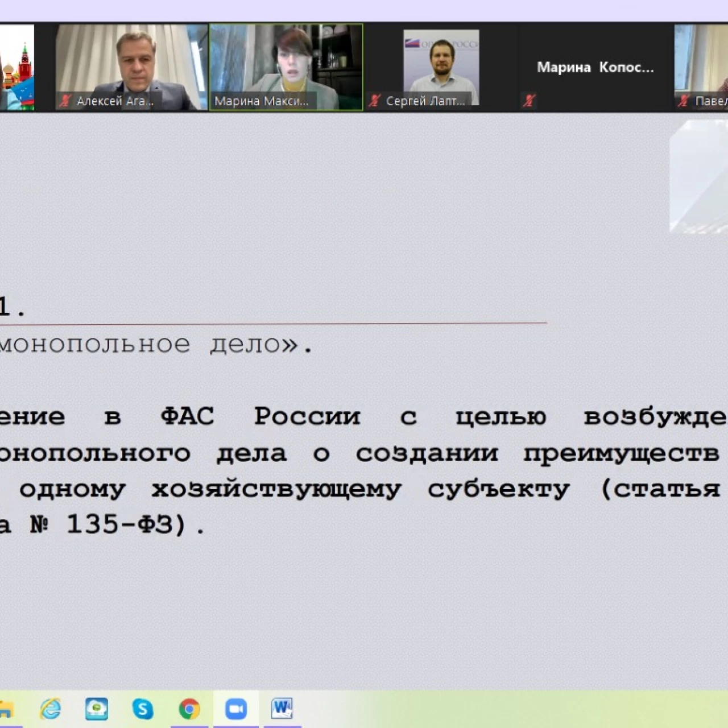The width and height of the screenshot is (728, 728).
Task: Click the text № 135-ФЗ on slide
Action: point(108,524)
